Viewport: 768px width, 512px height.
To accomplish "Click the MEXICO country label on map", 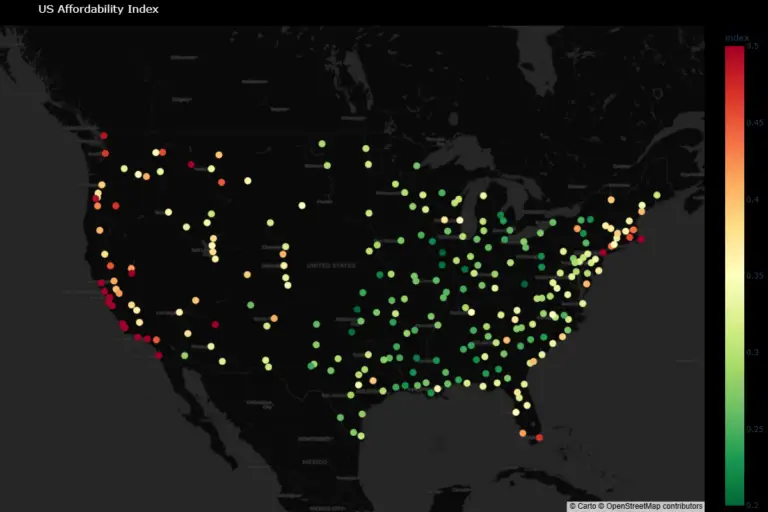I will coord(314,462).
